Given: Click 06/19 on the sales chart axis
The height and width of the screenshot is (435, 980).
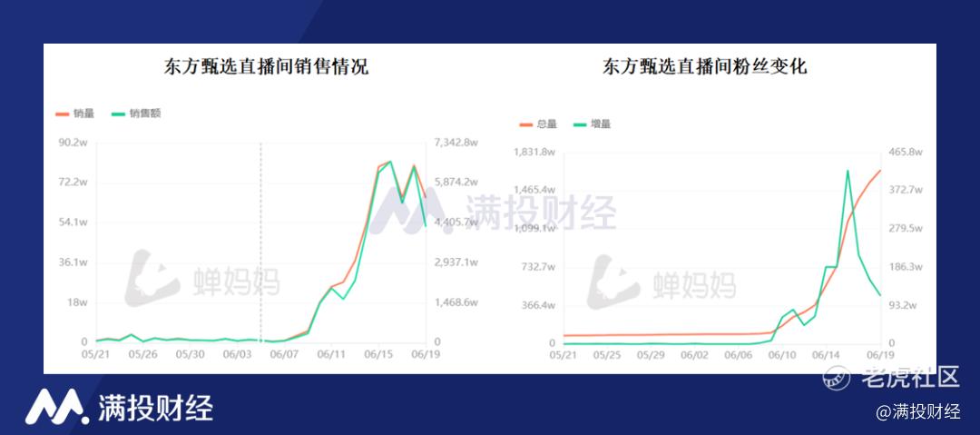Looking at the screenshot, I should coord(426,353).
